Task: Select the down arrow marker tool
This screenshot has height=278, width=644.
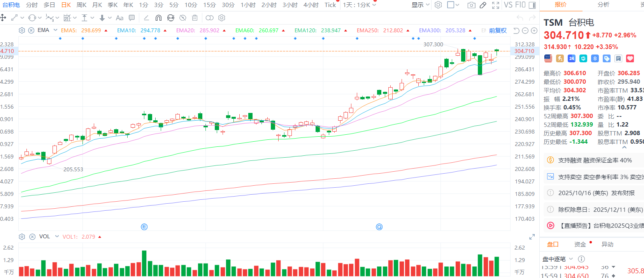Action: 102,18
